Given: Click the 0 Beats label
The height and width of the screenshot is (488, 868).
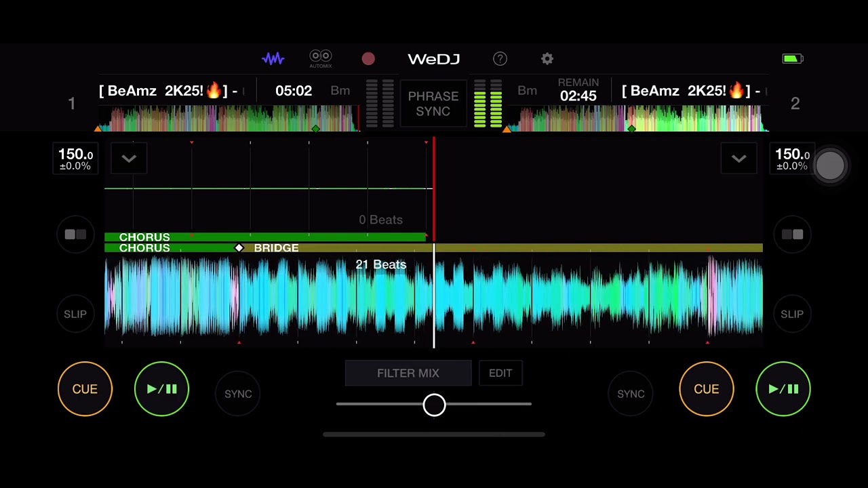Looking at the screenshot, I should point(381,220).
